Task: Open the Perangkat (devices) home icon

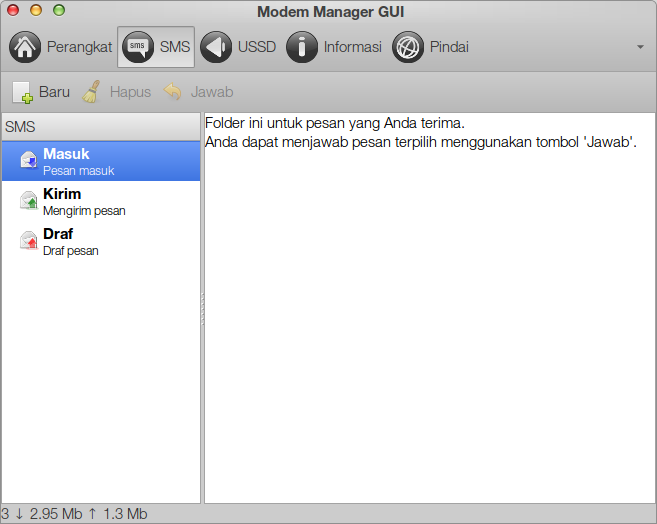Action: pyautogui.click(x=25, y=47)
